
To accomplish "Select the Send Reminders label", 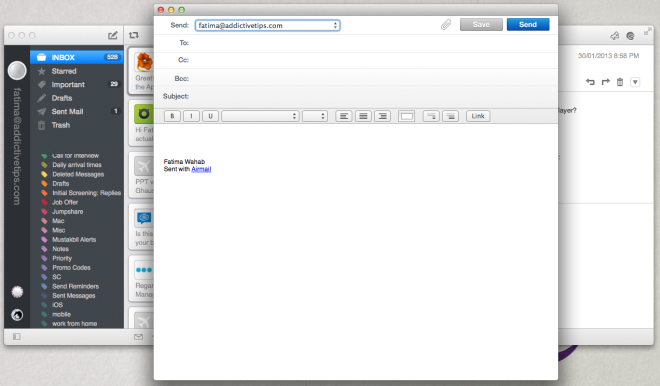I will (x=75, y=286).
